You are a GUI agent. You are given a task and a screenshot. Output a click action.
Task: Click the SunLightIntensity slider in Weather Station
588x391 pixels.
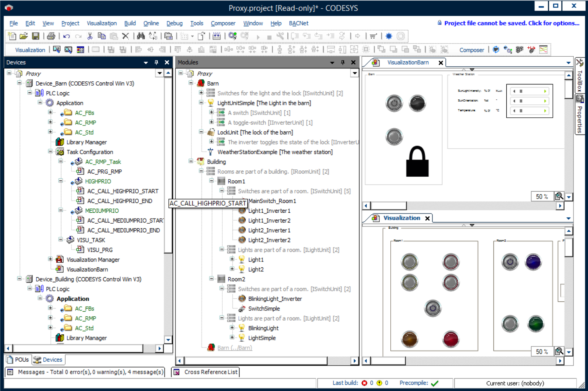coord(529,91)
